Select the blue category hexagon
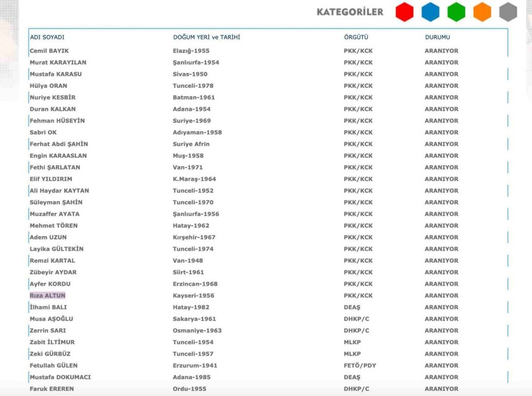The width and height of the screenshot is (532, 396). click(431, 12)
